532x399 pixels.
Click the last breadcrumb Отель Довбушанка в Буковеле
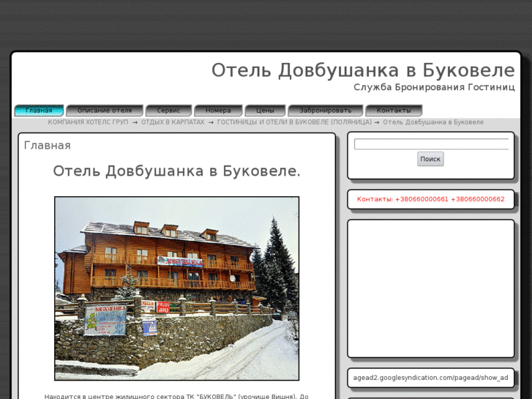[433, 122]
